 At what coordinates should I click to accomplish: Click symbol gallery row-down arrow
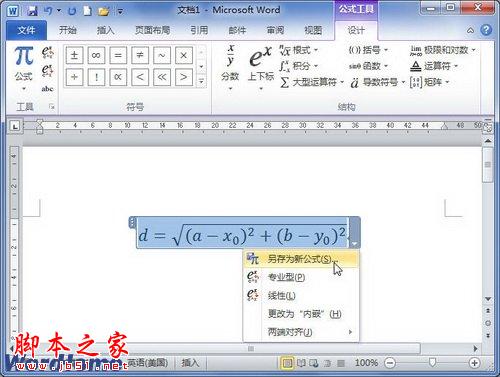tap(201, 66)
